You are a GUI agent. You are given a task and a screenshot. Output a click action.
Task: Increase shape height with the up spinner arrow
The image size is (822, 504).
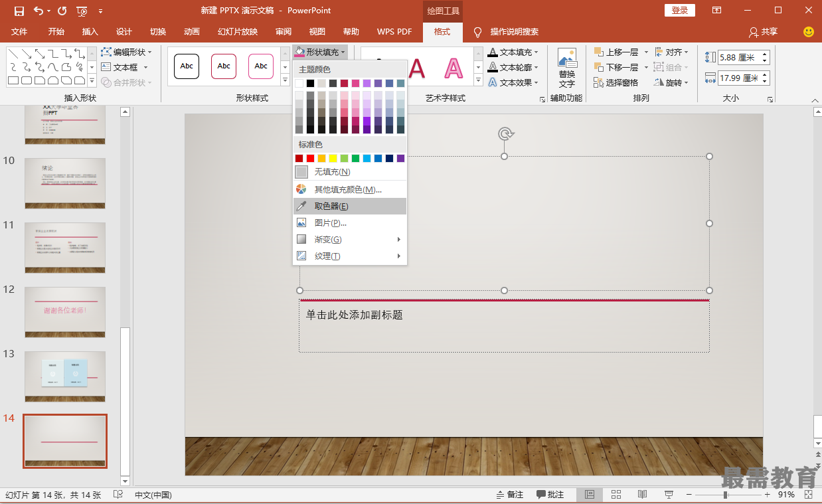pyautogui.click(x=765, y=54)
